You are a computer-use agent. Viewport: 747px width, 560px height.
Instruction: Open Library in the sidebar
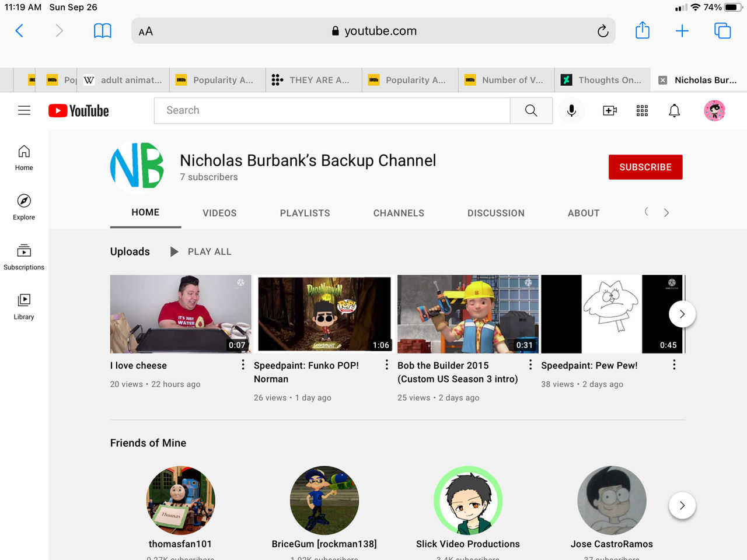[x=24, y=306]
